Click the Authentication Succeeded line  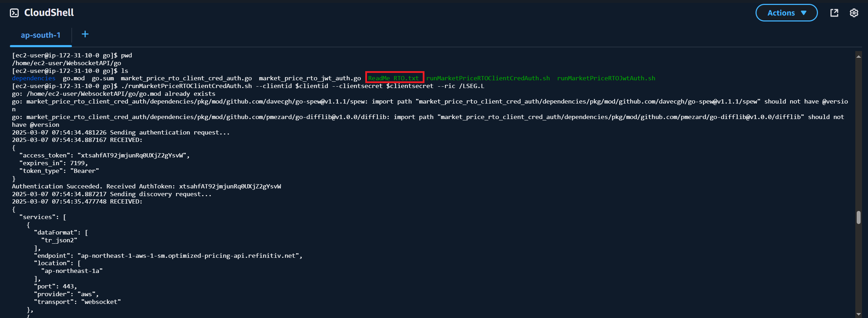(146, 186)
